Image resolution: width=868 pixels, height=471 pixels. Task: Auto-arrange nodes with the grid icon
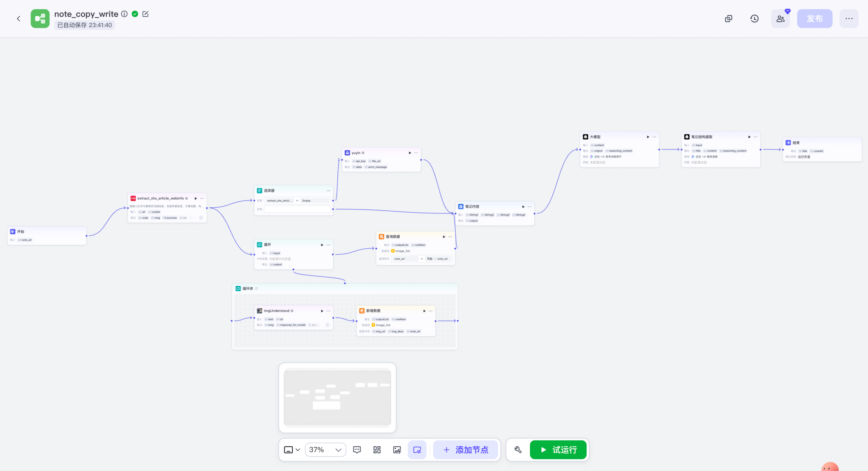(377, 450)
